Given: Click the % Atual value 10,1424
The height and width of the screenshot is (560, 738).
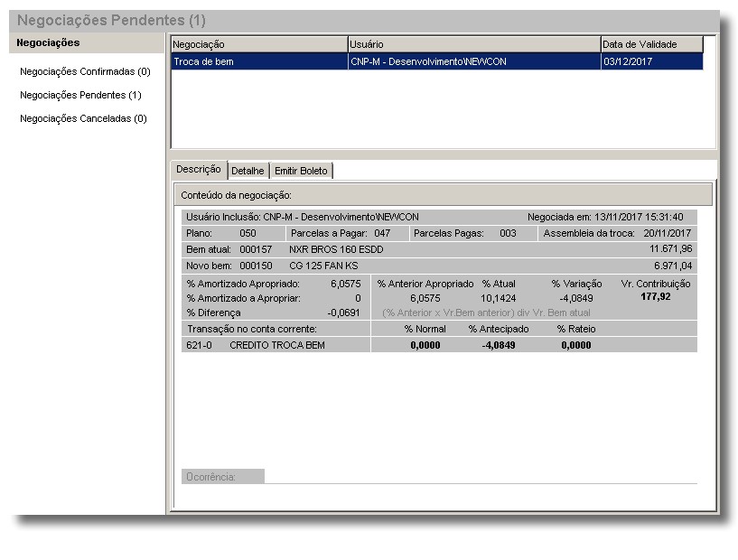Looking at the screenshot, I should [498, 298].
